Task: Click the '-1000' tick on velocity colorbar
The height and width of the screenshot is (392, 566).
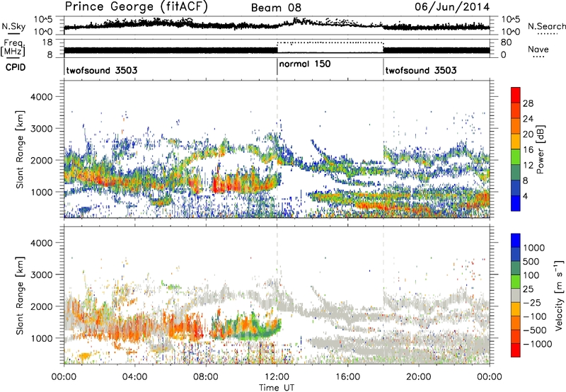Action: [537, 344]
